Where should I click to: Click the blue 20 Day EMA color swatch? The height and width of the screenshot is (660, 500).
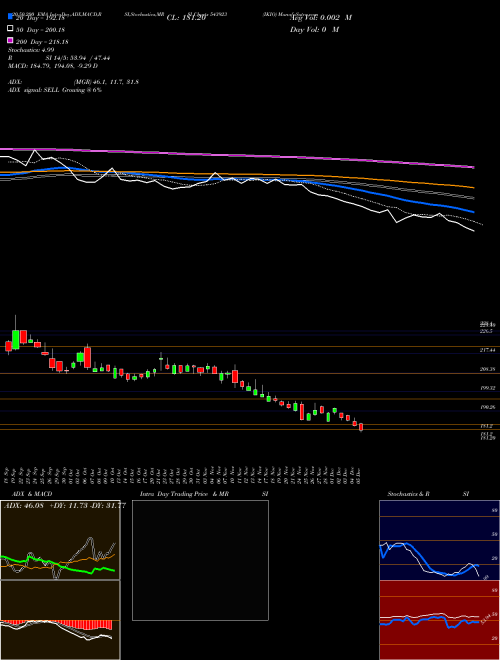pos(10,17)
